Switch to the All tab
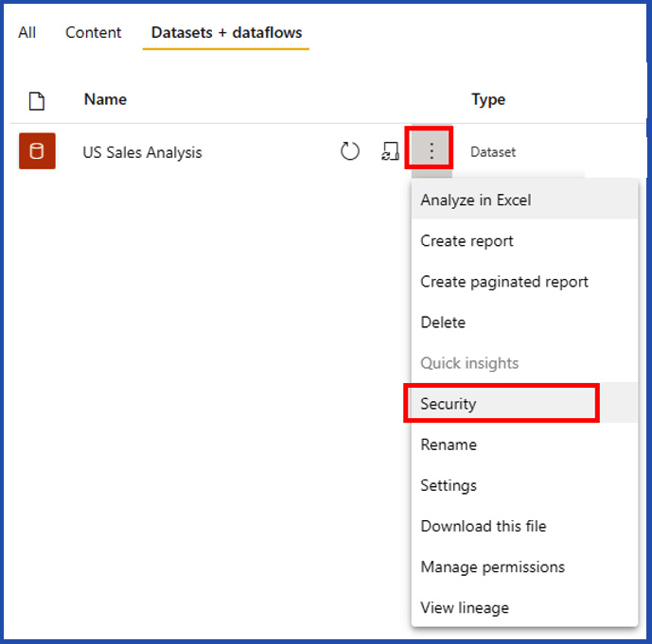Viewport: 652px width, 644px height. pos(26,32)
